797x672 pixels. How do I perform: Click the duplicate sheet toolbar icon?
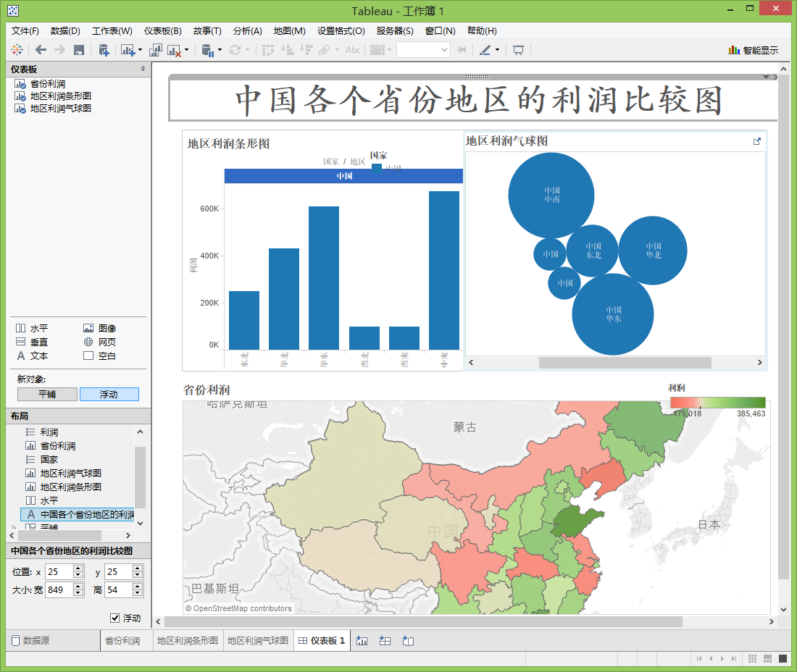tap(156, 50)
